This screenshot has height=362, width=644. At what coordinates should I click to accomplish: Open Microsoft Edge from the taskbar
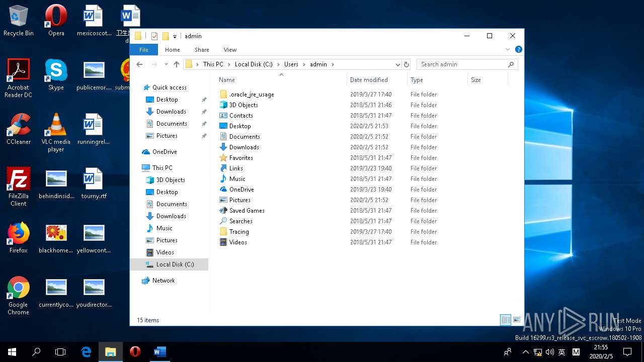pos(86,352)
